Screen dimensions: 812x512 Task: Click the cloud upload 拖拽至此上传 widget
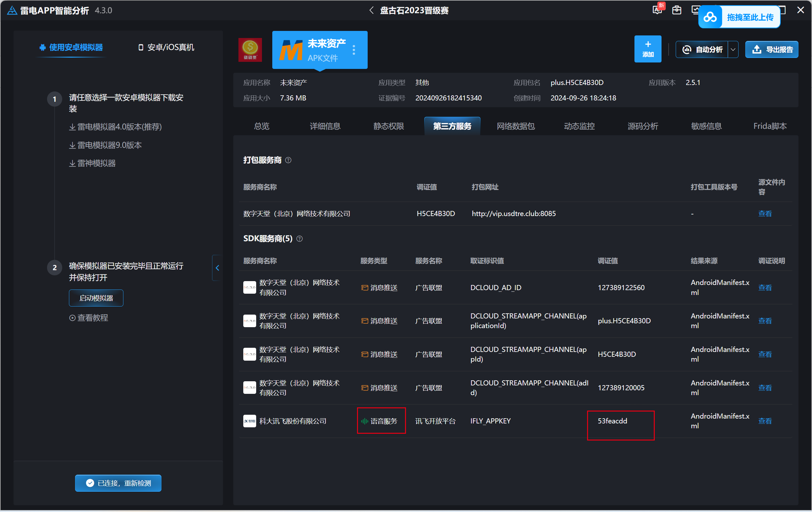pos(739,17)
